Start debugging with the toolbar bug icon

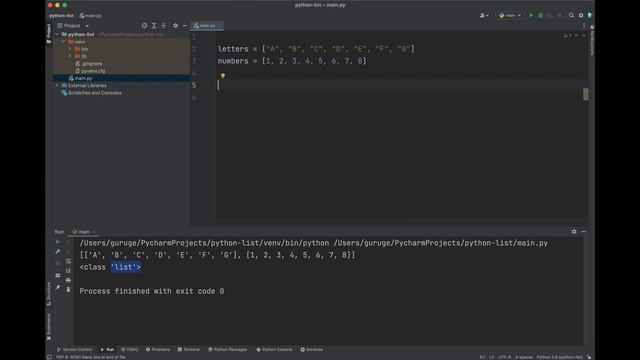540,16
